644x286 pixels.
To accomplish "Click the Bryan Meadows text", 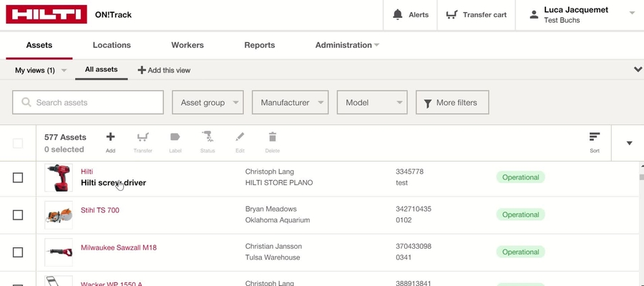I will click(x=270, y=209).
